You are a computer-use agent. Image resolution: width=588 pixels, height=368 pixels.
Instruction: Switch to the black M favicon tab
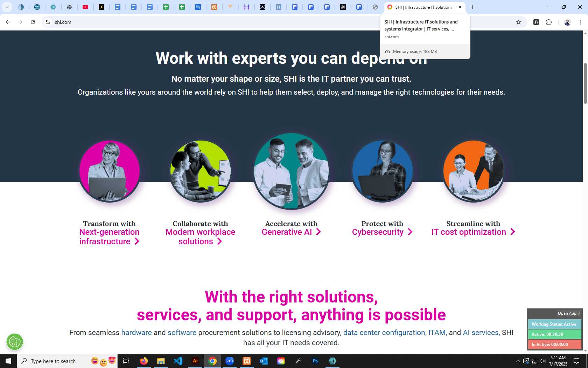pyautogui.click(x=343, y=7)
